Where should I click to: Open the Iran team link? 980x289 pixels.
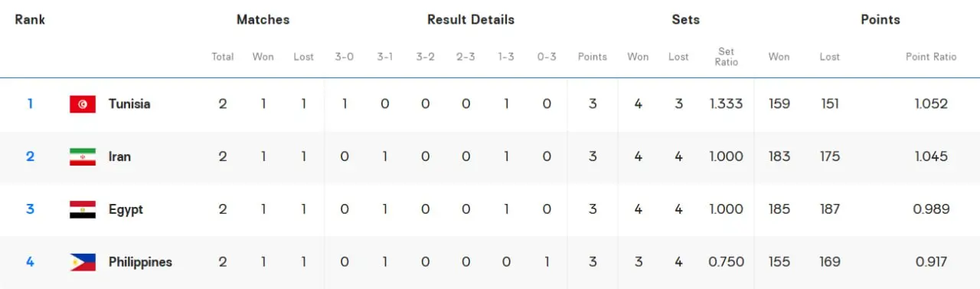point(119,157)
